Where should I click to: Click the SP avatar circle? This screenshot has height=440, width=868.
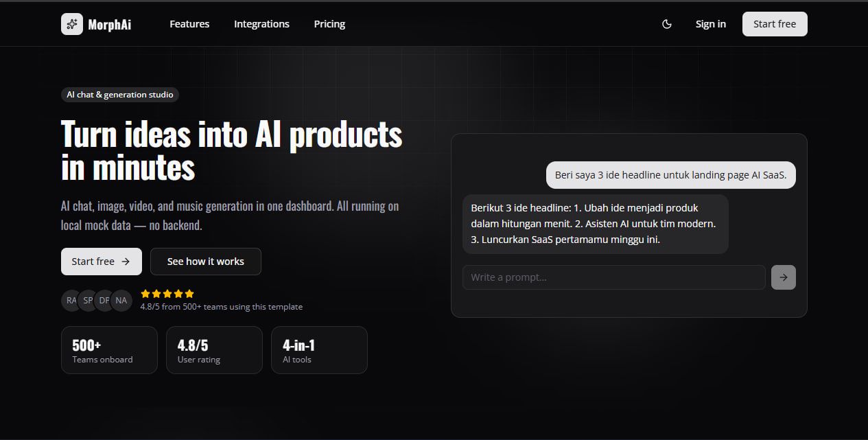pos(88,300)
